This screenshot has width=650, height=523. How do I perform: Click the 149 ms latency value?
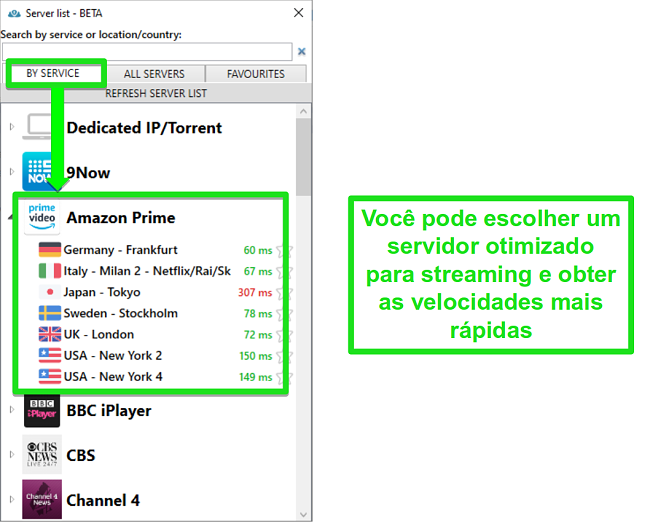pyautogui.click(x=256, y=377)
